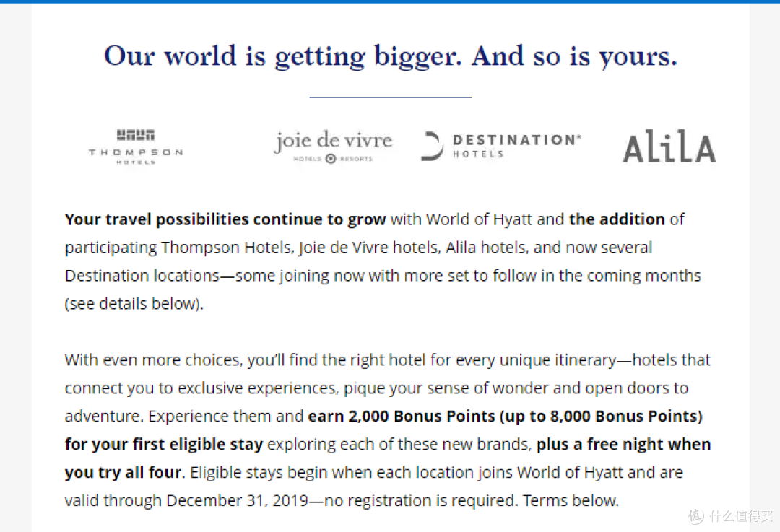Click the Destination Hotels curved D emblem
This screenshot has width=780, height=532.
(x=432, y=147)
